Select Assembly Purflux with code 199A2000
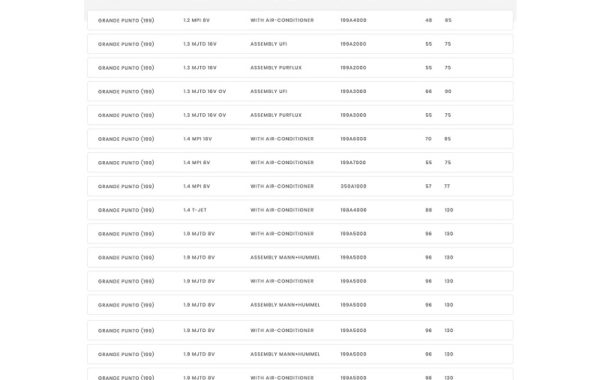Viewport: 600px width, 380px height. [276, 68]
